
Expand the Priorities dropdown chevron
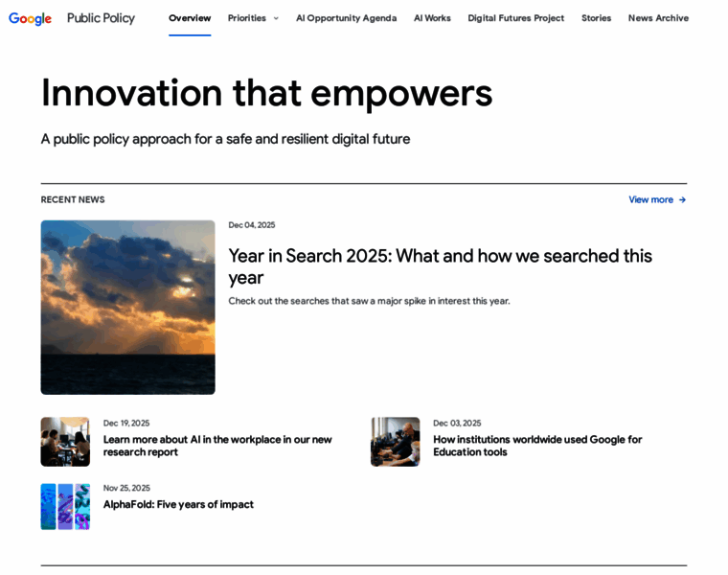click(276, 18)
